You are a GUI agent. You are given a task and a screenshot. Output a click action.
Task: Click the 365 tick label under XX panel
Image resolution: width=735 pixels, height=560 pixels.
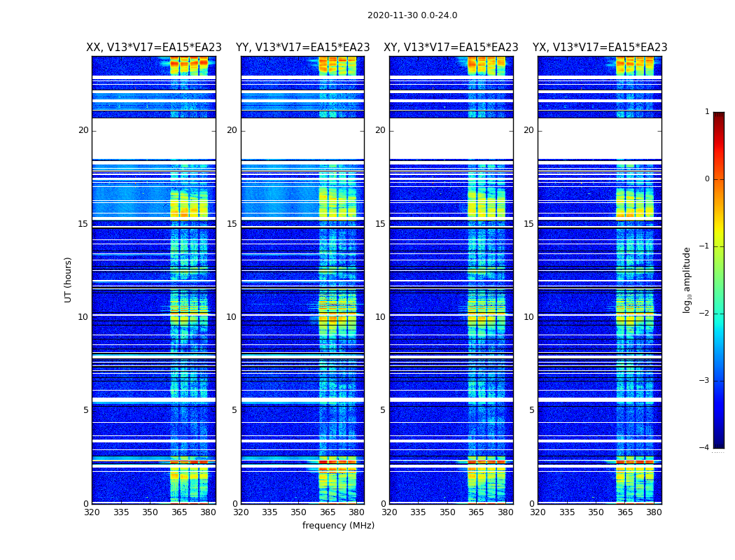[179, 512]
